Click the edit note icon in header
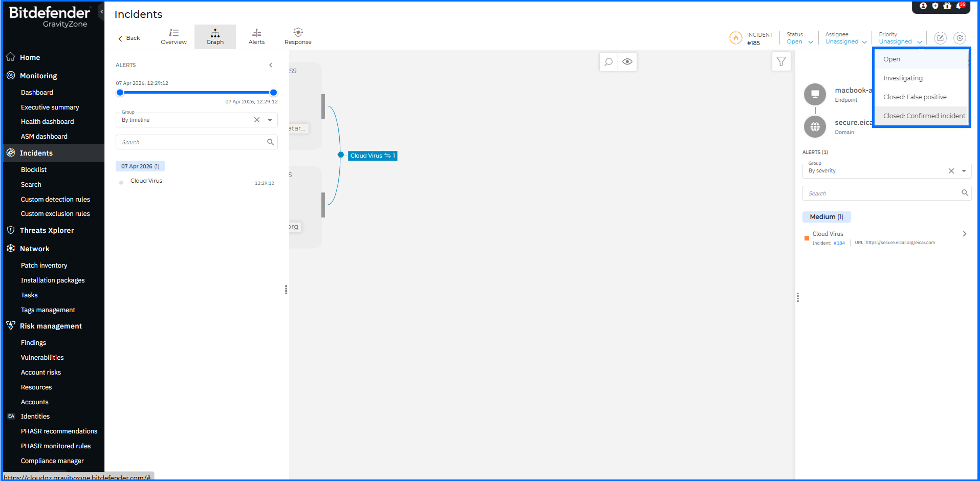This screenshot has height=481, width=980. coord(940,38)
